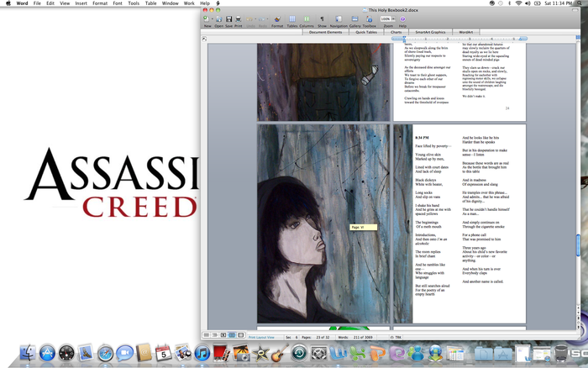Open the Tools menu
588x368 pixels.
point(134,3)
